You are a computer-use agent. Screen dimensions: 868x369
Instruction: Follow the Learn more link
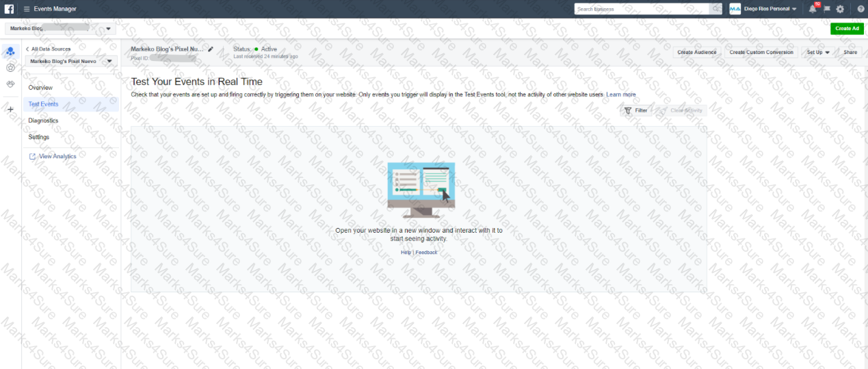[621, 94]
